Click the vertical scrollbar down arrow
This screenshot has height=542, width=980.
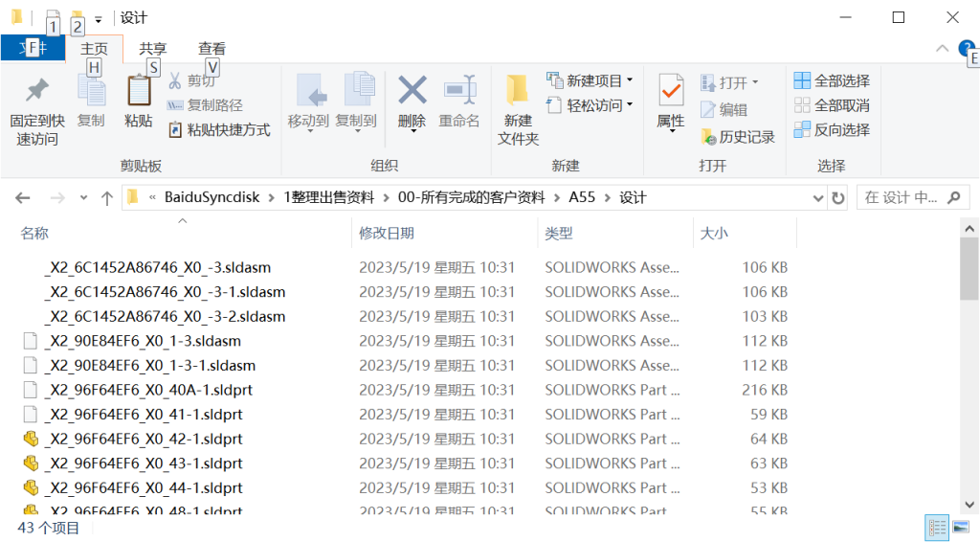click(x=969, y=505)
